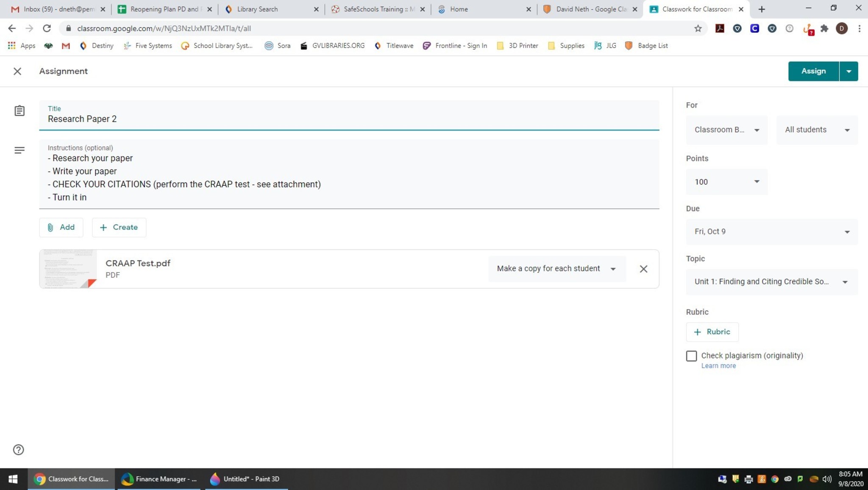The height and width of the screenshot is (490, 868).
Task: Open the Chrome extensions puzzle icon
Action: click(824, 28)
